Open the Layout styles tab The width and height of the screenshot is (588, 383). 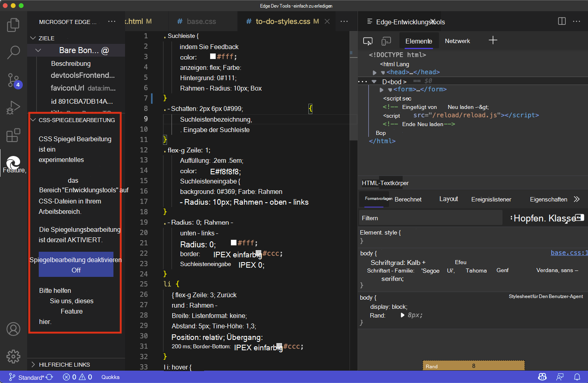click(x=449, y=199)
